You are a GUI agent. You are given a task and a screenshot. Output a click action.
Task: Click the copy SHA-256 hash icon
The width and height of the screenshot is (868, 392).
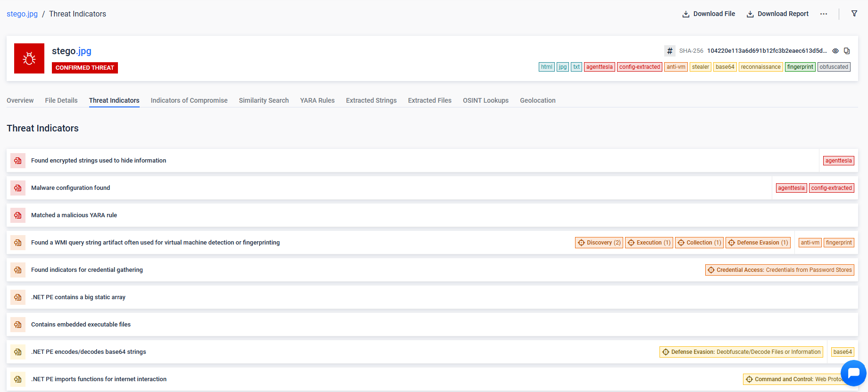pyautogui.click(x=847, y=51)
